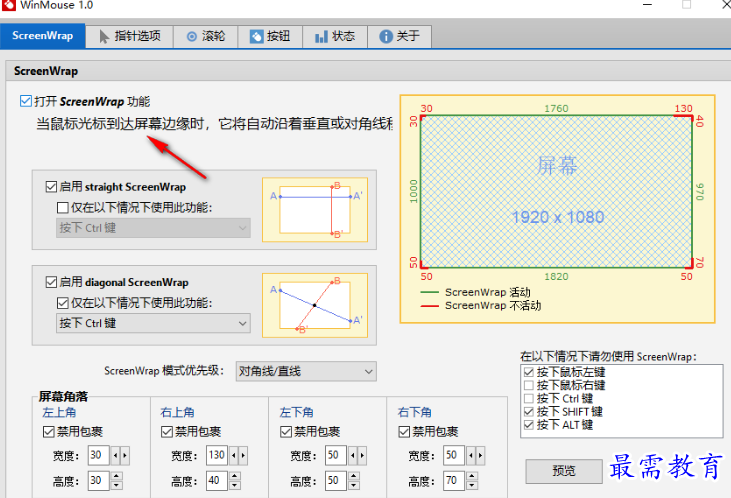731x498 pixels.
Task: Open disabled 按下 Ctrl 键 dropdown for straight wrap
Action: [x=153, y=228]
